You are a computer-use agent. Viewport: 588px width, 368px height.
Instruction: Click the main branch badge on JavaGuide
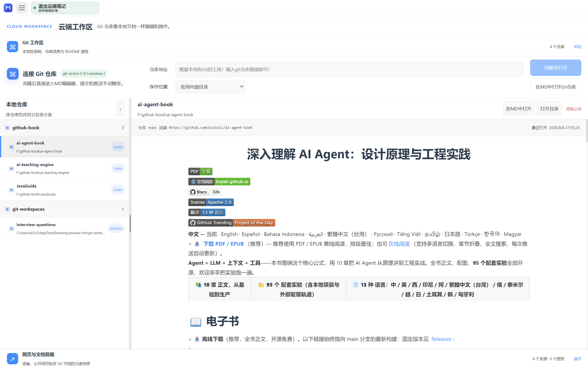coord(118,190)
